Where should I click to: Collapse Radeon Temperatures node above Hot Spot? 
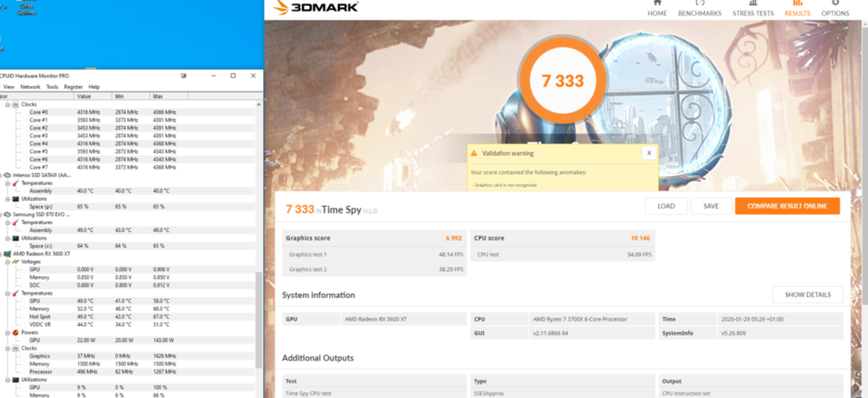pyautogui.click(x=8, y=293)
